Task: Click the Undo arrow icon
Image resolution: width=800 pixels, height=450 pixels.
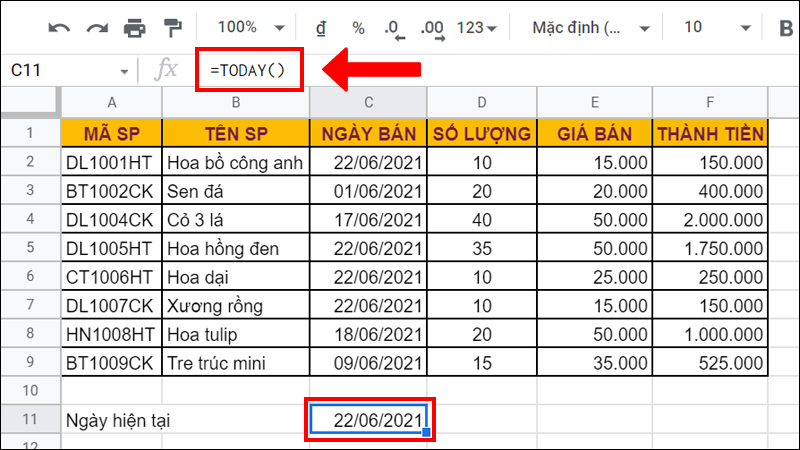Action: pyautogui.click(x=59, y=27)
